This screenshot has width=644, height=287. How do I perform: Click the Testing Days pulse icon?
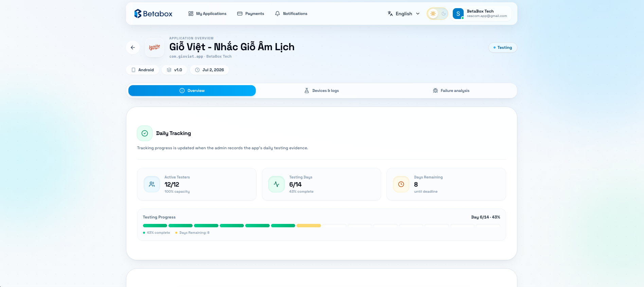pyautogui.click(x=276, y=184)
